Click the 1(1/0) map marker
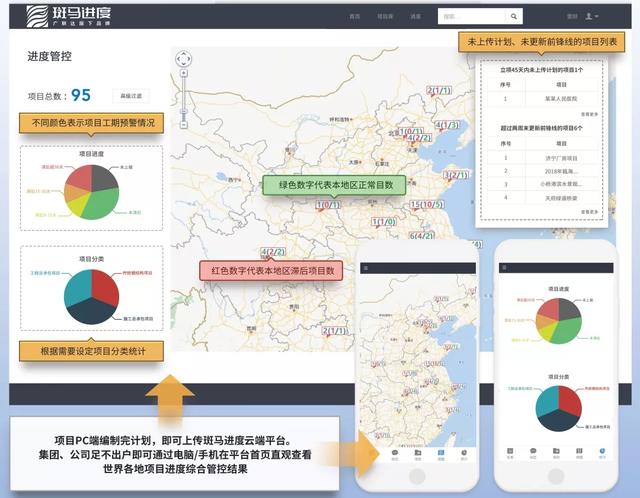Viewport: 640px width, 498px height. (384, 222)
